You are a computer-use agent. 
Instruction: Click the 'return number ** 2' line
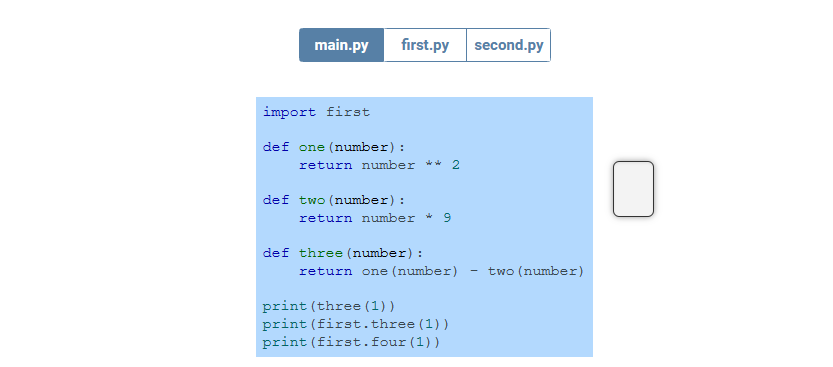[x=379, y=165]
